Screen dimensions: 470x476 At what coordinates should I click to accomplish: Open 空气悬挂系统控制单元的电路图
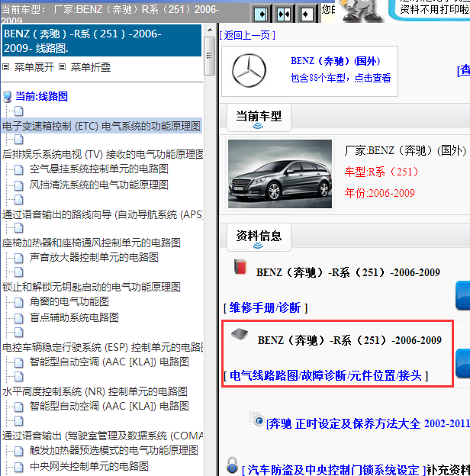(x=99, y=169)
